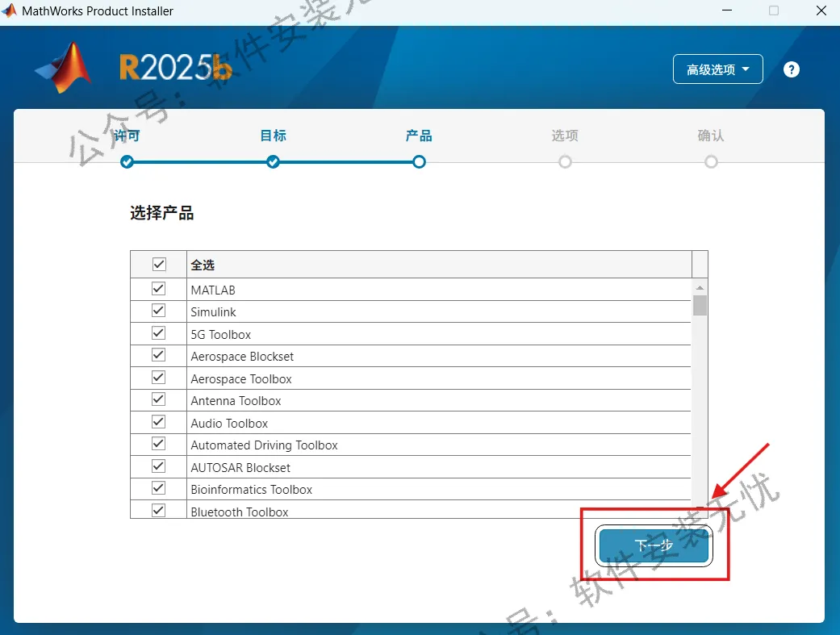
Task: Click the Bluetooth Toolbox row text
Action: pos(240,512)
